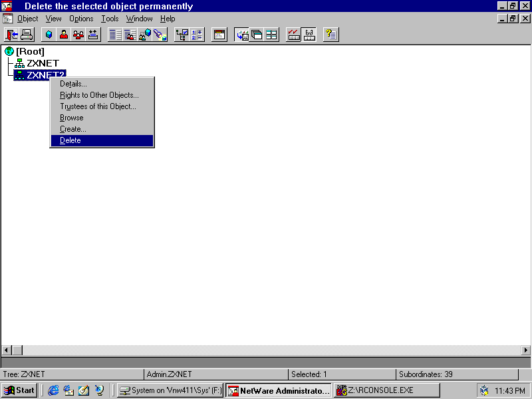Click the 1-2 plus/minus sort icon

(x=197, y=35)
